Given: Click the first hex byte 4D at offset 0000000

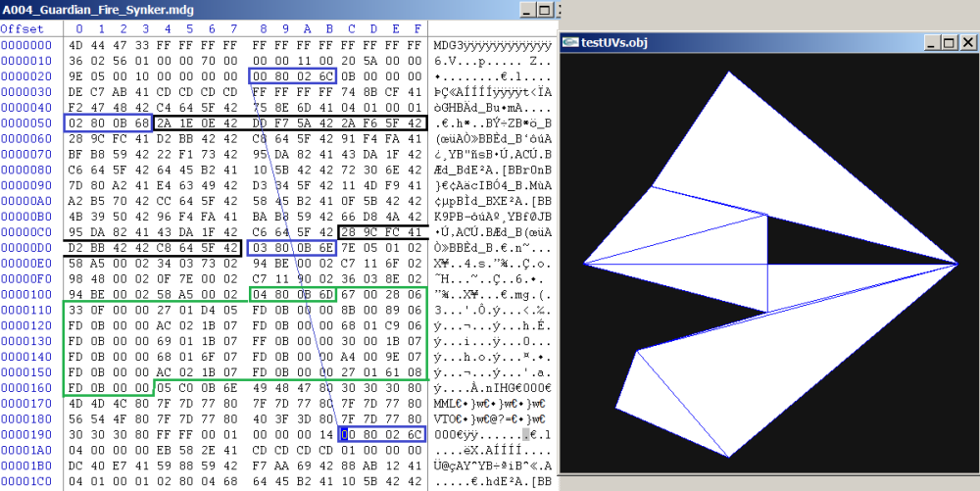Looking at the screenshot, I should [x=77, y=44].
